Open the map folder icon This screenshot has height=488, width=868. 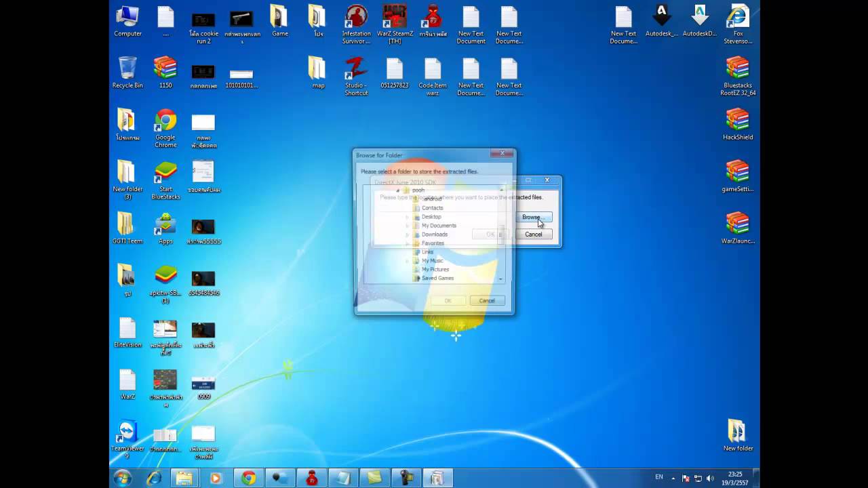click(x=318, y=73)
